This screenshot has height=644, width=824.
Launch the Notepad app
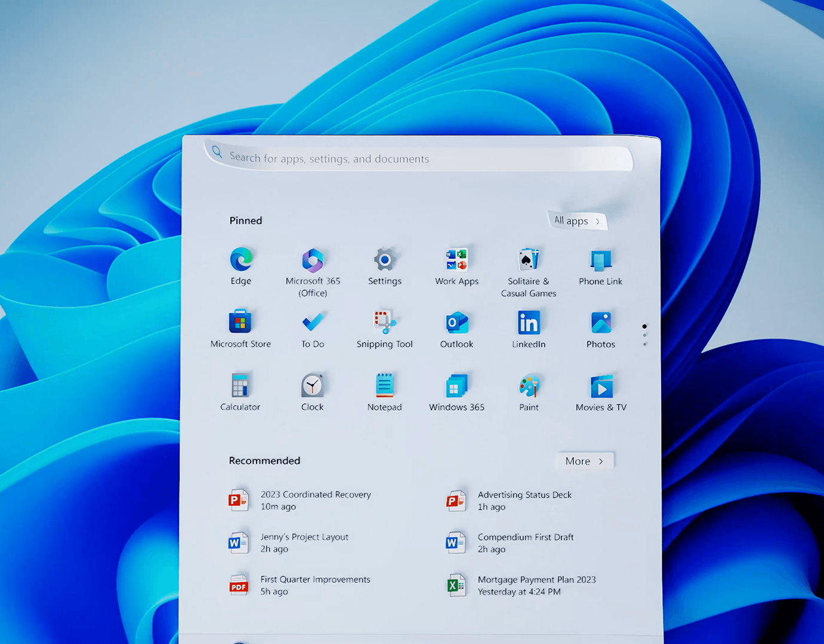[x=384, y=385]
